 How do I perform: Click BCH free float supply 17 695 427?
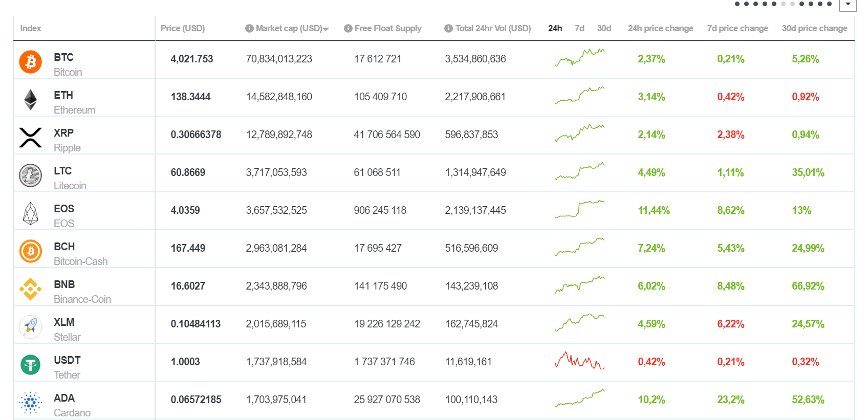point(378,248)
